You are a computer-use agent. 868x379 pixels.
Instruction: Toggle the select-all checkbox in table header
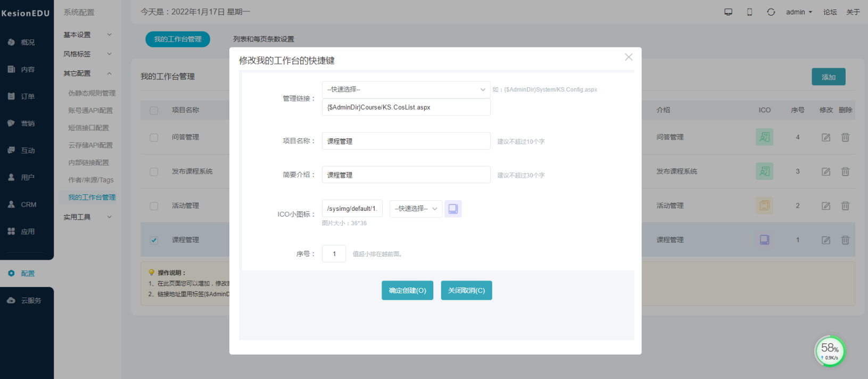coord(154,110)
